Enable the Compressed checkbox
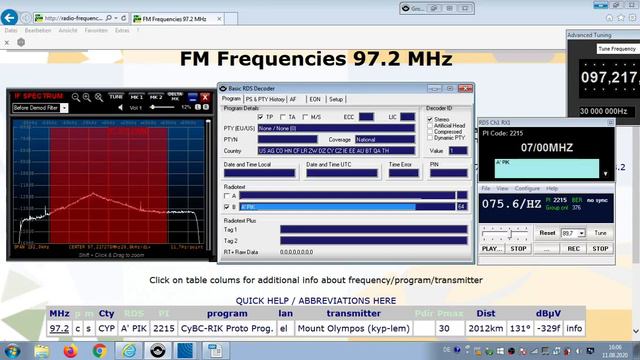The width and height of the screenshot is (640, 360). [x=430, y=131]
